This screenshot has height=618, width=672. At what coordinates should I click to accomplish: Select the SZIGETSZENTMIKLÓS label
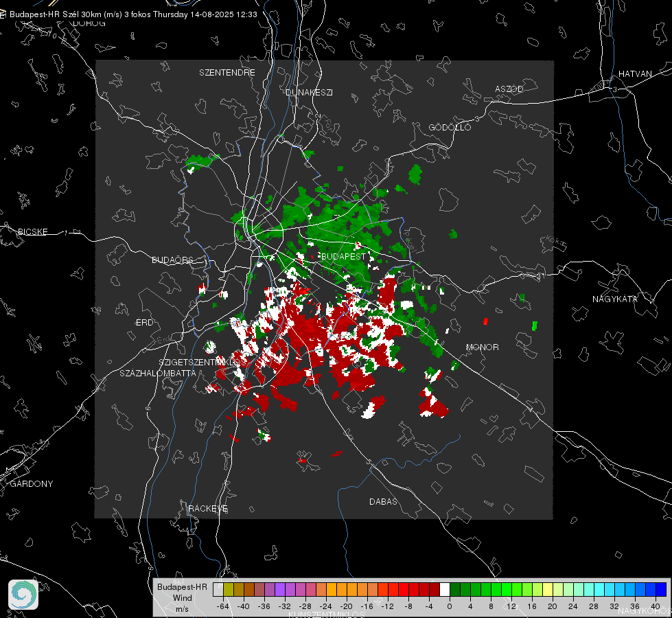203,362
